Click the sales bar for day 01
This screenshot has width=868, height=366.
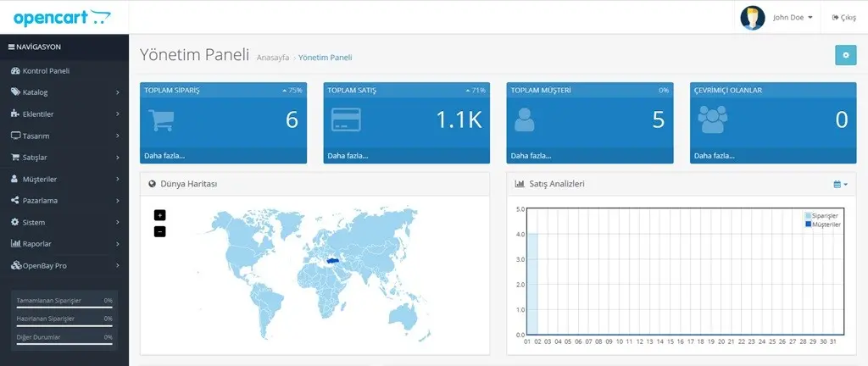click(x=532, y=284)
